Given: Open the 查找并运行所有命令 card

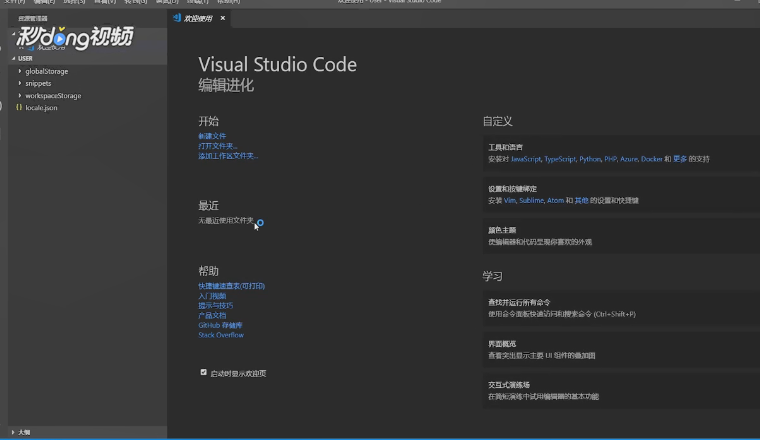Looking at the screenshot, I should (x=621, y=308).
